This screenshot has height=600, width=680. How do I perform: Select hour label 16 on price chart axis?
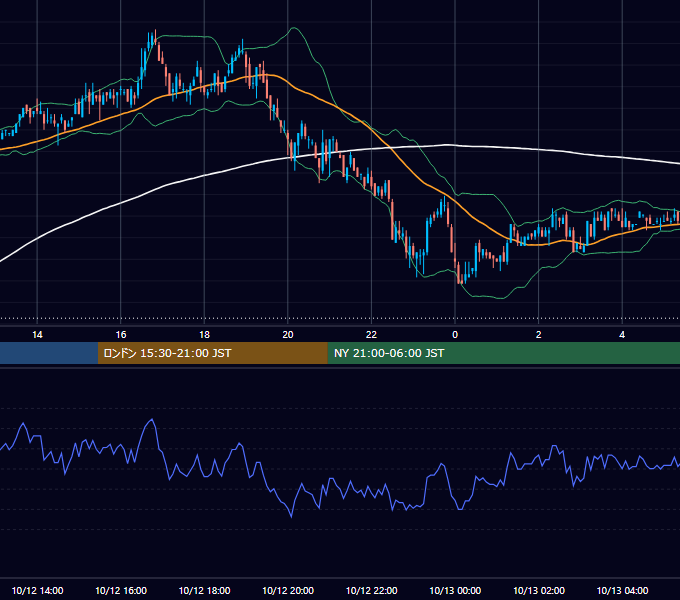point(121,335)
